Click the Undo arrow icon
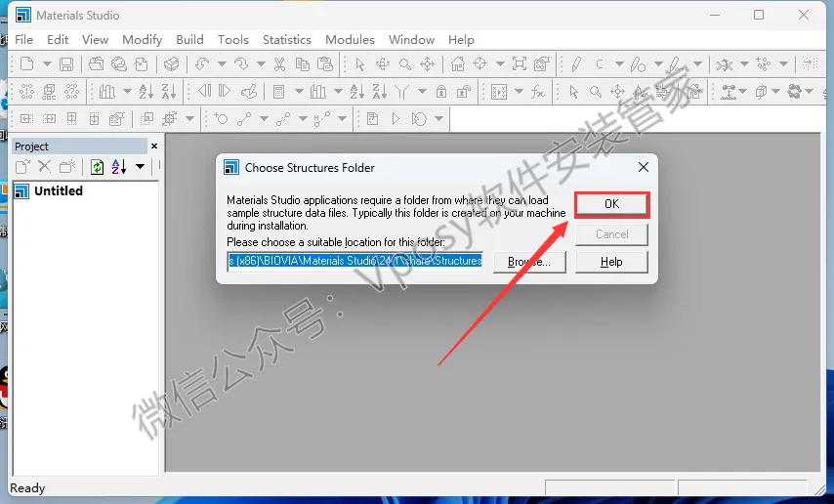The height and width of the screenshot is (504, 834). click(x=201, y=64)
